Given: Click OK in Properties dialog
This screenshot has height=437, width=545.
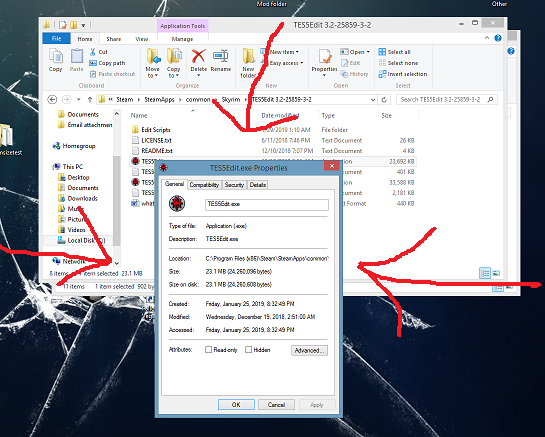Looking at the screenshot, I should click(x=236, y=405).
